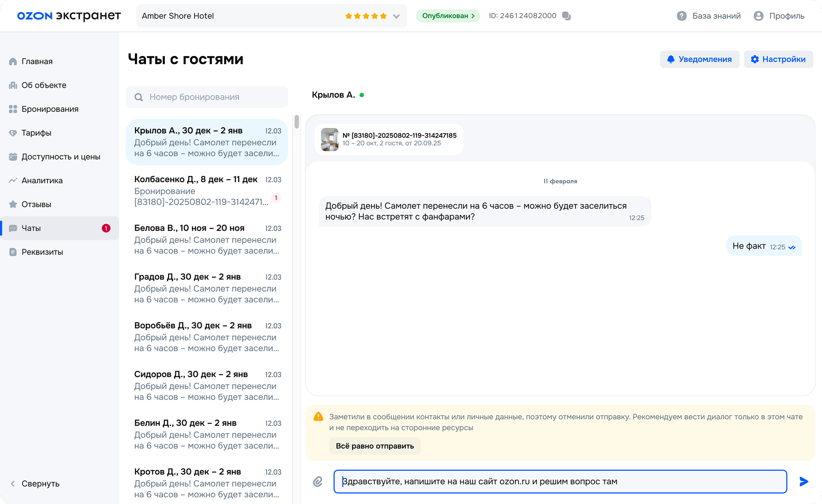Click the magnifier icon in booking search
The height and width of the screenshot is (504, 822).
click(138, 97)
